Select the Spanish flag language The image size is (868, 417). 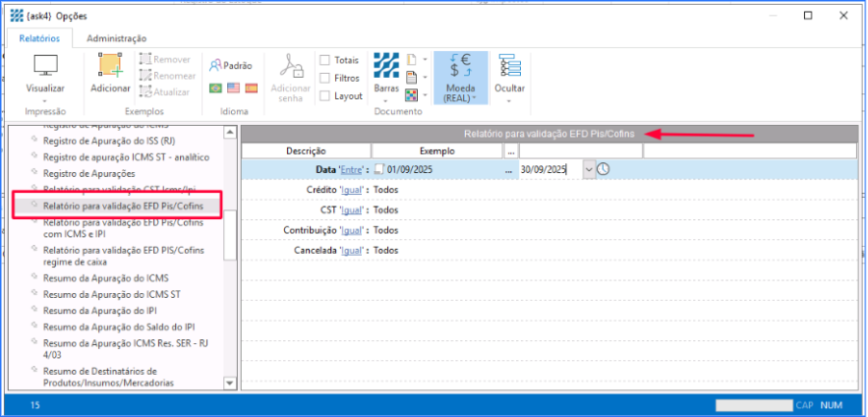(251, 88)
